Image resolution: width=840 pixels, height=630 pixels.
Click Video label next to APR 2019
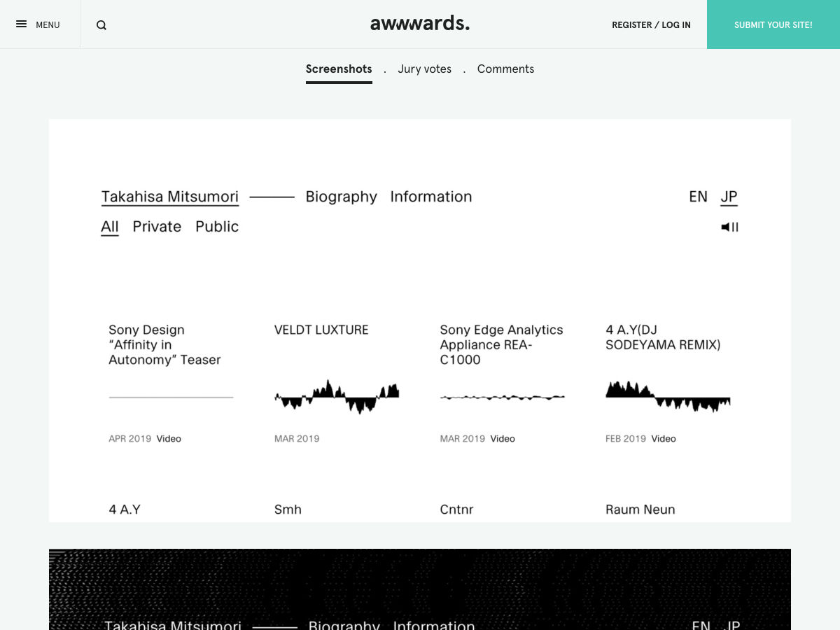(169, 439)
